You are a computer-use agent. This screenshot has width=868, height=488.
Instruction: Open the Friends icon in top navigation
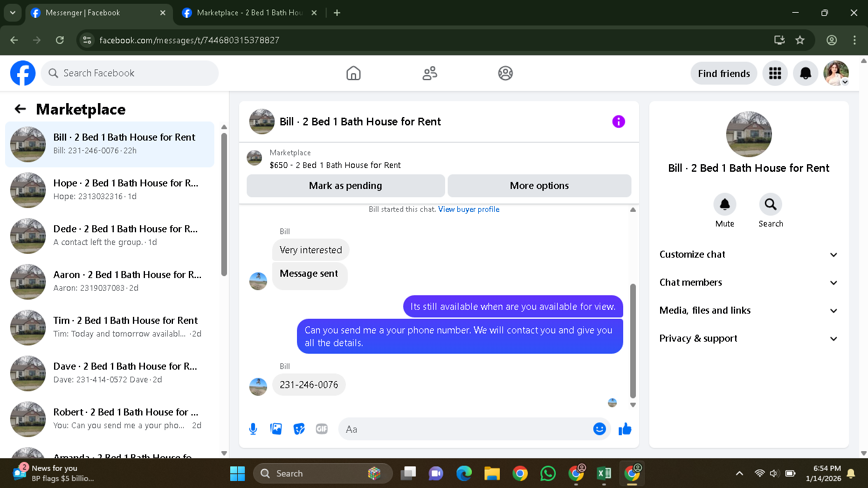[x=430, y=73]
